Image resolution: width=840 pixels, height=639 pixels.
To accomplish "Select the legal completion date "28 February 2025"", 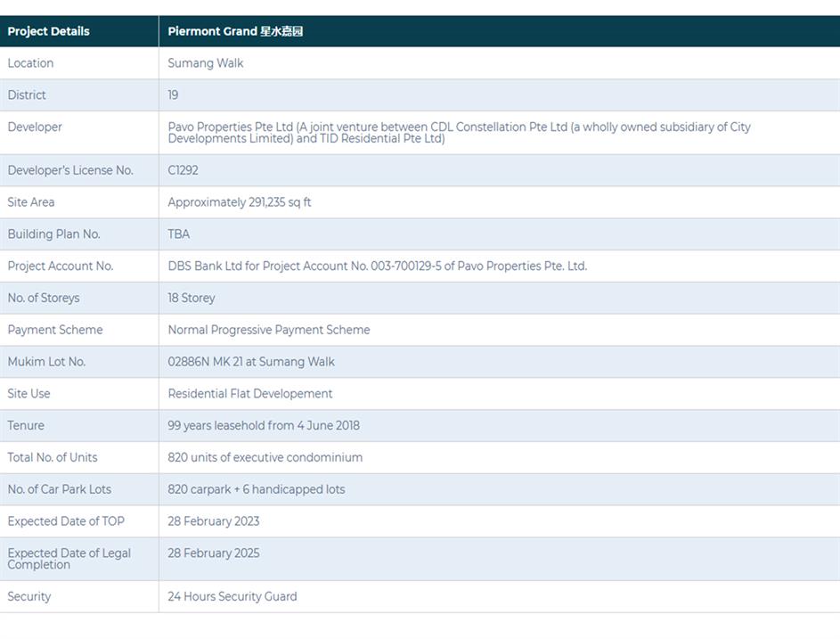I will 214,553.
